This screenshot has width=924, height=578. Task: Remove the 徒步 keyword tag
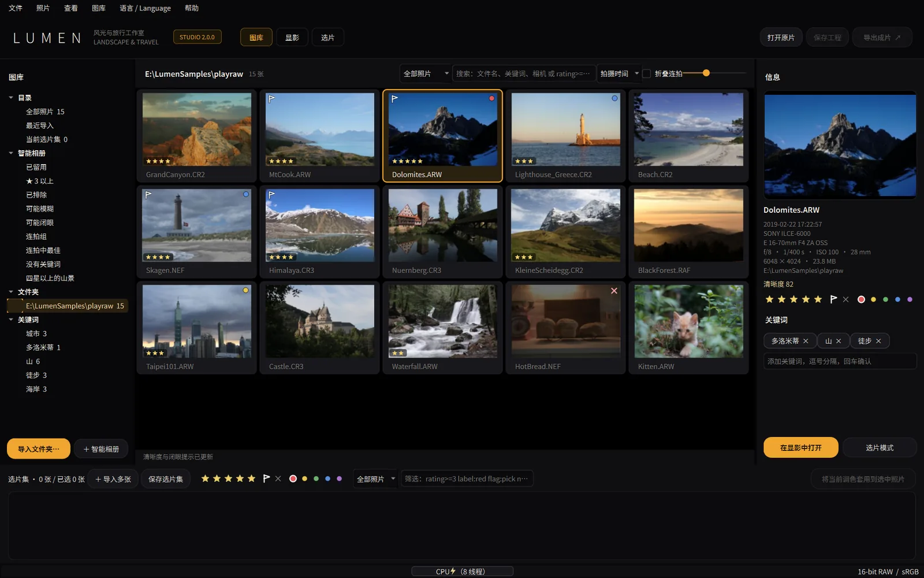pos(878,341)
